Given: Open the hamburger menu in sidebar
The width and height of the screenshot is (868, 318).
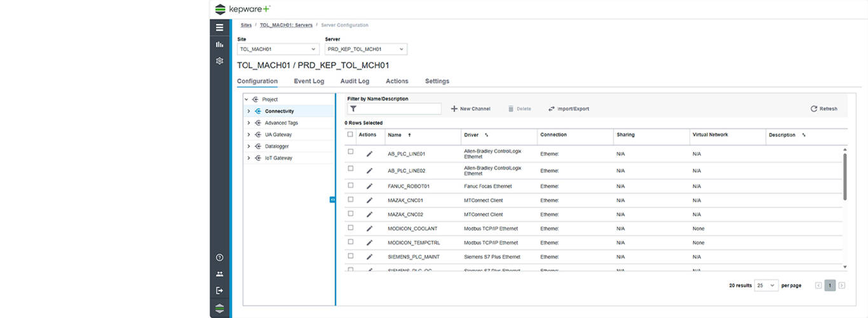Looking at the screenshot, I should 219,27.
